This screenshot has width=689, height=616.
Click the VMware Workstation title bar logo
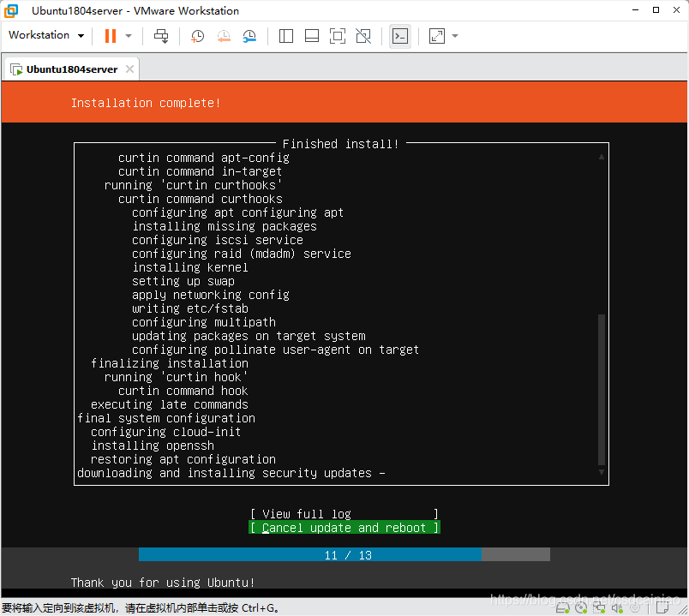11,10
